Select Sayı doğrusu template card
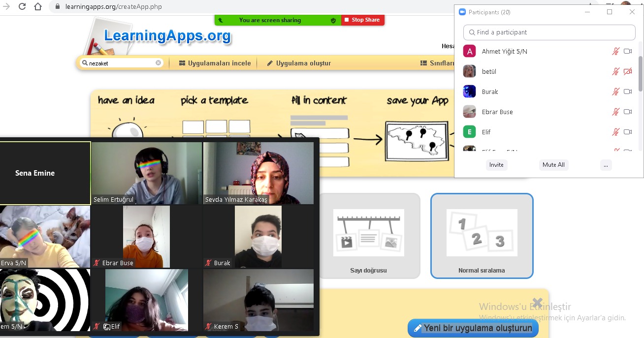The image size is (644, 338). coord(369,236)
